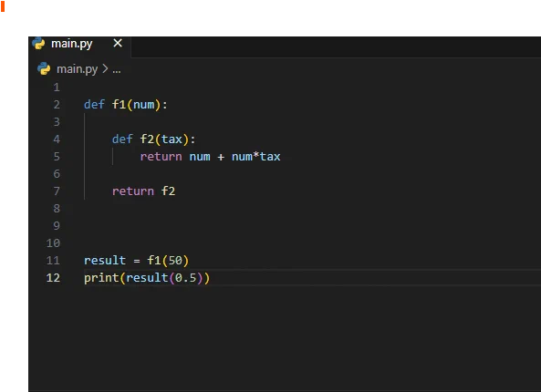
Task: Click line number 12 in gutter
Action: click(53, 277)
